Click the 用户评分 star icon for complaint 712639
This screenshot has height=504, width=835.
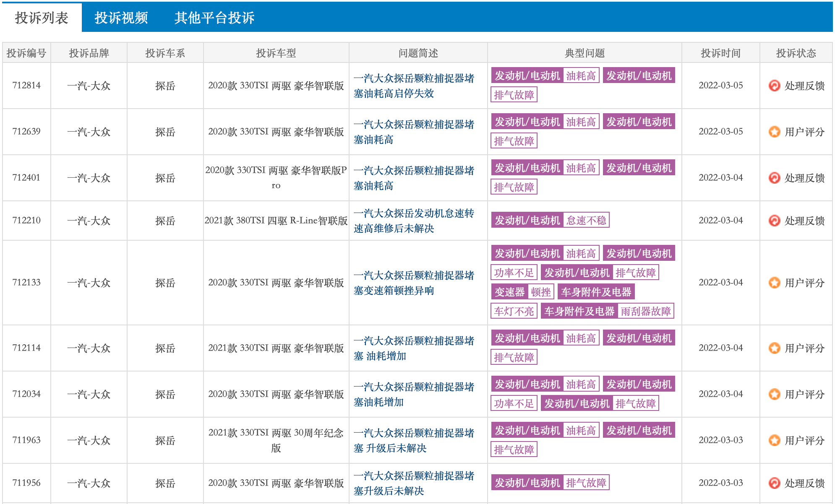pyautogui.click(x=774, y=132)
